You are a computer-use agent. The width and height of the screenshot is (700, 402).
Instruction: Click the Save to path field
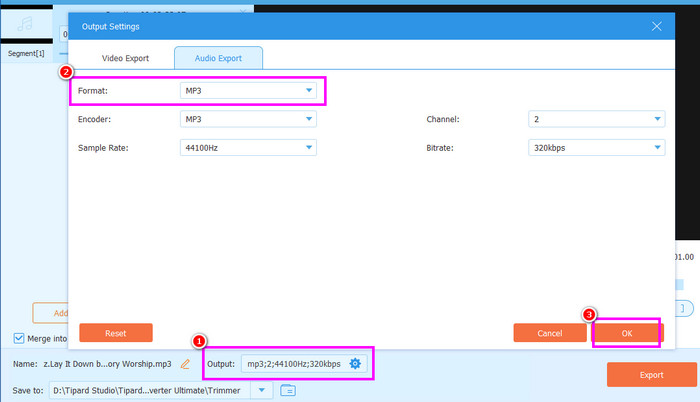tap(150, 390)
